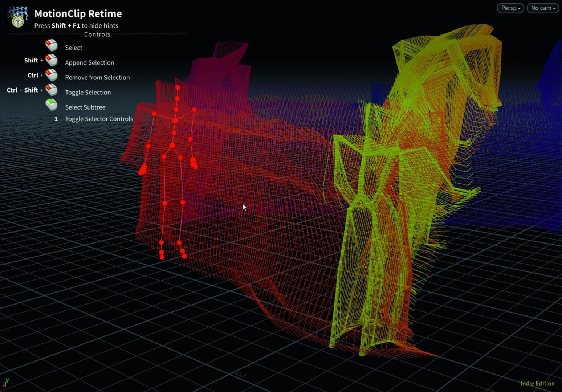Viewport: 562px width, 392px height.
Task: Open the Persp view dropdown
Action: [x=510, y=8]
